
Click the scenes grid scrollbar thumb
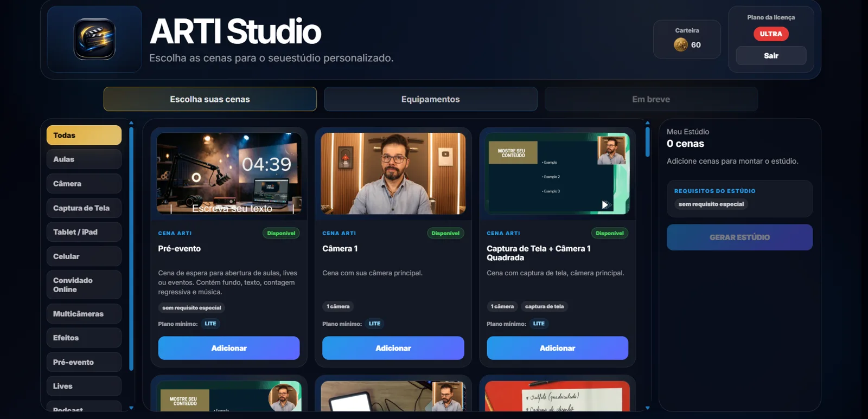647,142
